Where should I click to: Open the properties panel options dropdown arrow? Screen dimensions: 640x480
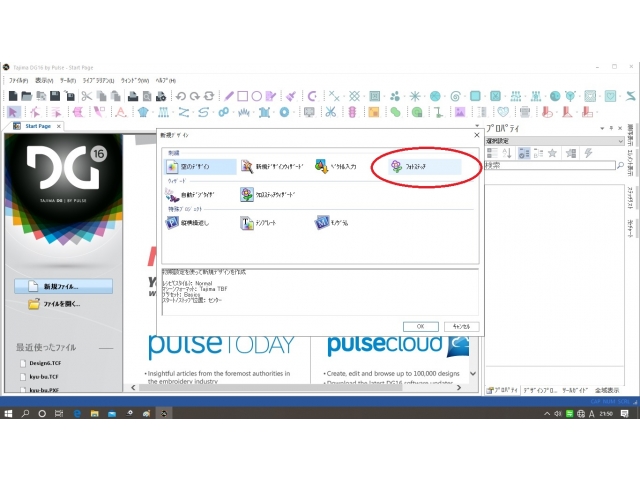tap(602, 128)
